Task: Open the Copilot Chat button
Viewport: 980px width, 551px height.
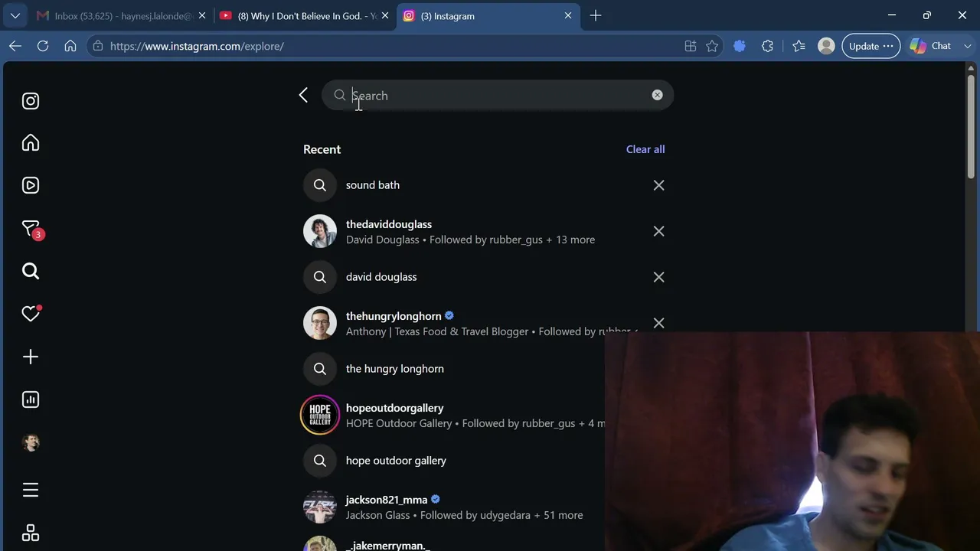Action: (x=931, y=46)
